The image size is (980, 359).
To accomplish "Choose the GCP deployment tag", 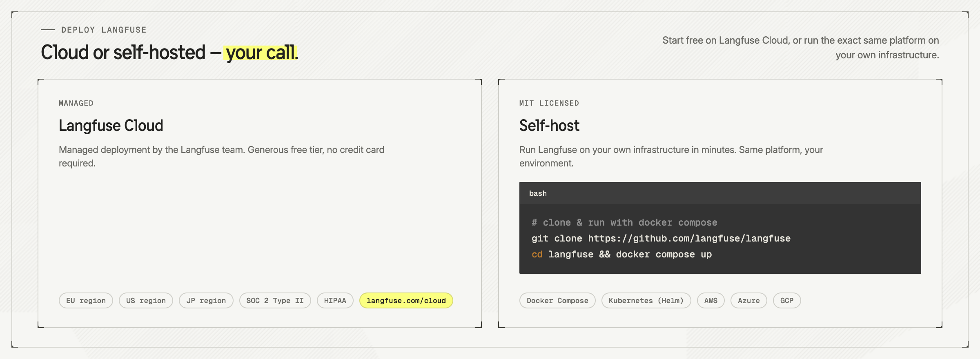I will point(786,301).
